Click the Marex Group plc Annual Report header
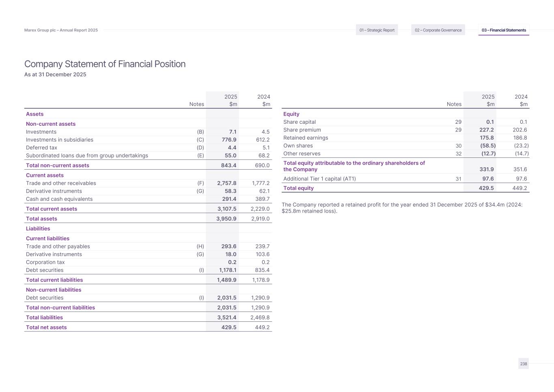554x392 pixels. [x=61, y=30]
